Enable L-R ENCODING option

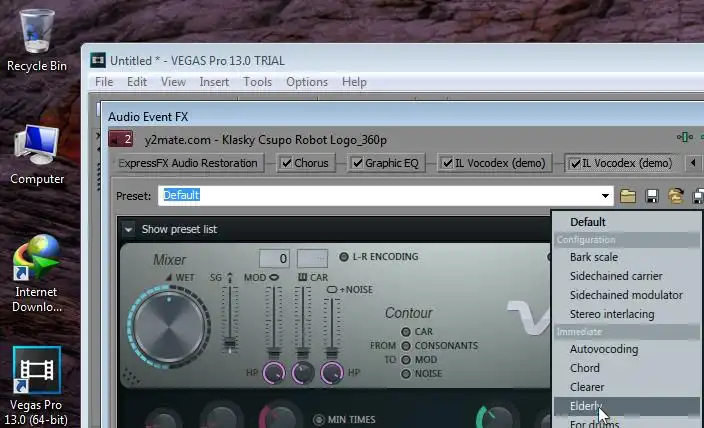tap(343, 257)
